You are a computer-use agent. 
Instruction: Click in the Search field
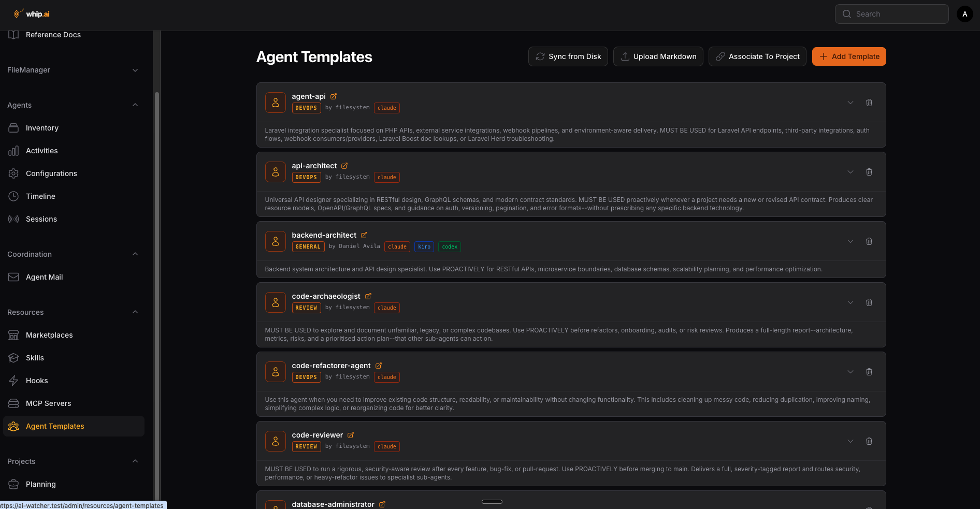pyautogui.click(x=892, y=14)
